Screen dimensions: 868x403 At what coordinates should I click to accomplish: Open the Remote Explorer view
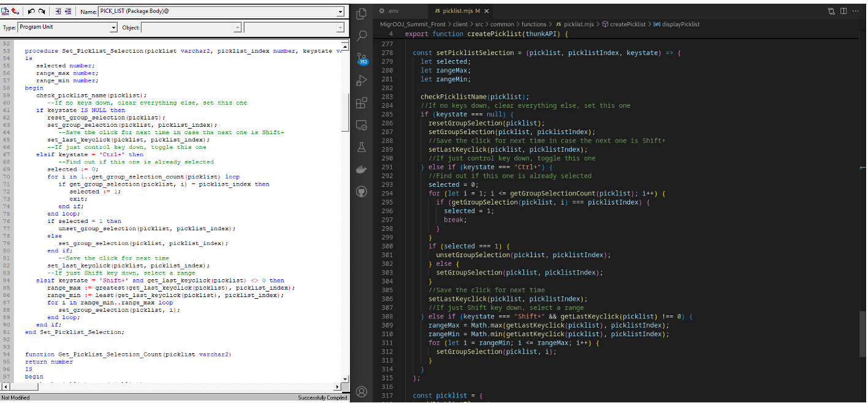pos(362,125)
